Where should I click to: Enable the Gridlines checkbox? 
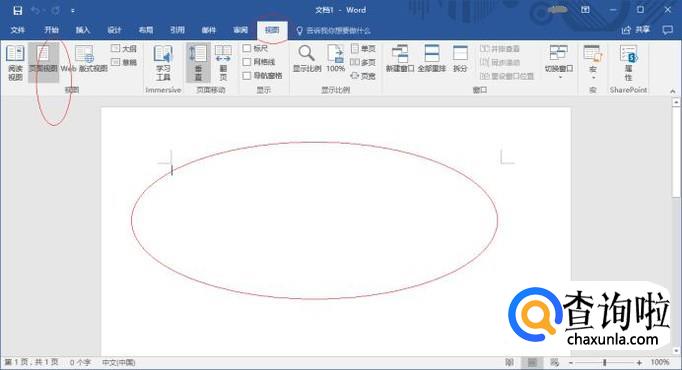click(247, 62)
